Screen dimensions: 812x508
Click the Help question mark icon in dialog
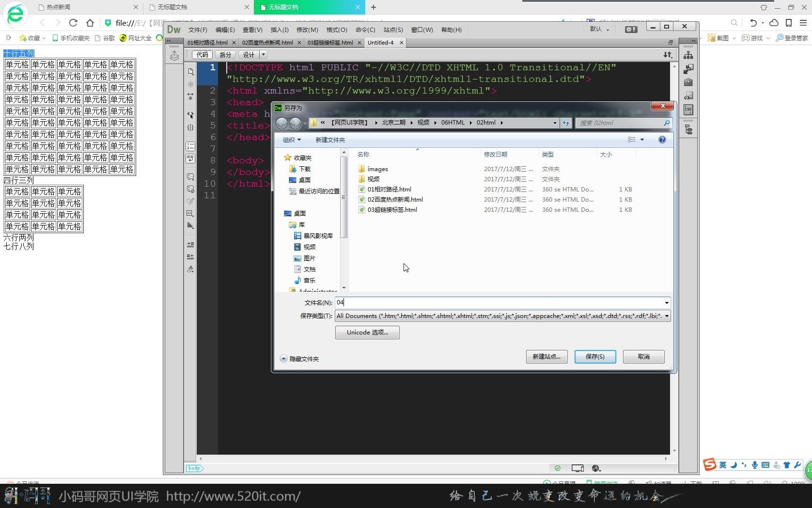coord(662,140)
